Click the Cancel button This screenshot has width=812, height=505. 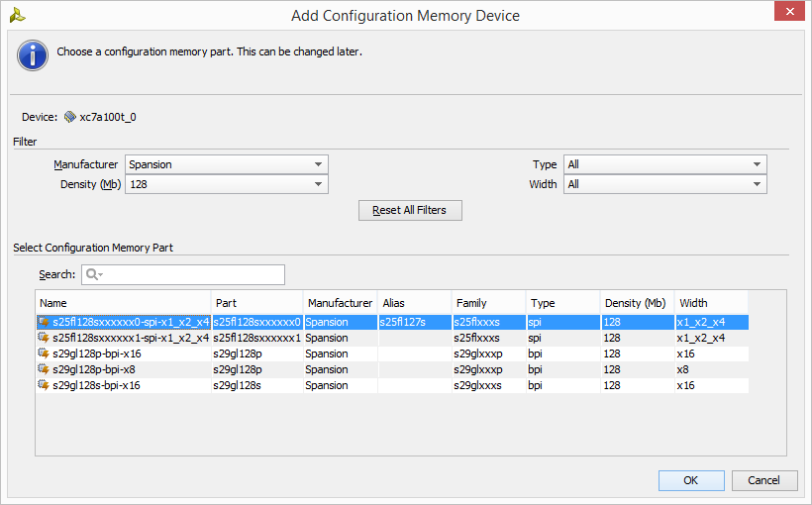[764, 480]
